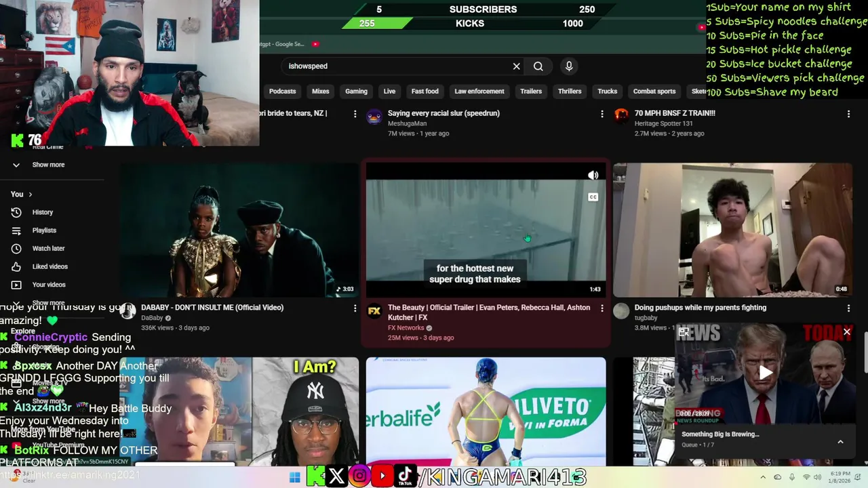Open Doing pushups while my parents fighting title

[701, 308]
